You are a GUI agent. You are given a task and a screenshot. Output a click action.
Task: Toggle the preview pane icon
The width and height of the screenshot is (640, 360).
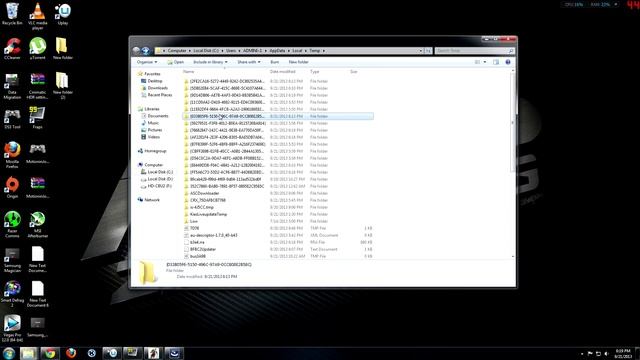click(496, 62)
